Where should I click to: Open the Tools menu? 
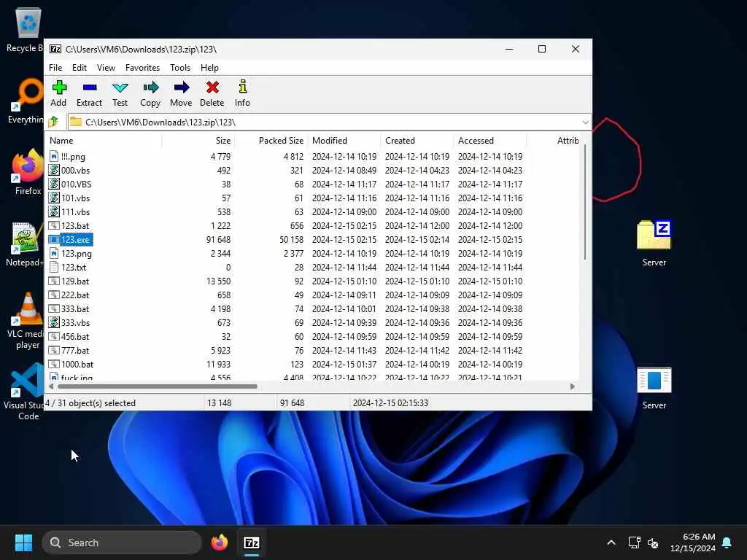[x=180, y=68]
